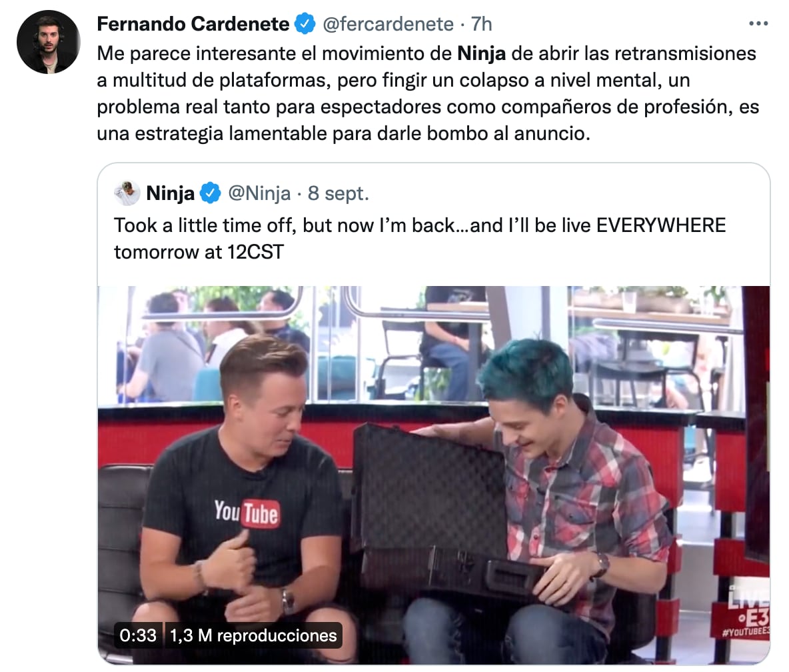789x672 pixels.
Task: Open the 7h tweet timestamp
Action: point(481,23)
